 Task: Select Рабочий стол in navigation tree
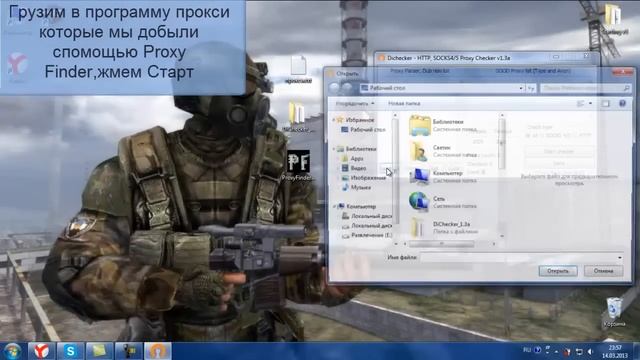[367, 130]
